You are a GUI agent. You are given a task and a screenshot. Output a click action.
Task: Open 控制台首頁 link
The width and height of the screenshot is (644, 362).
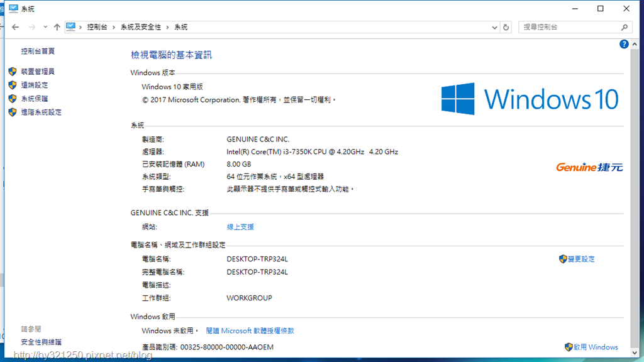38,51
